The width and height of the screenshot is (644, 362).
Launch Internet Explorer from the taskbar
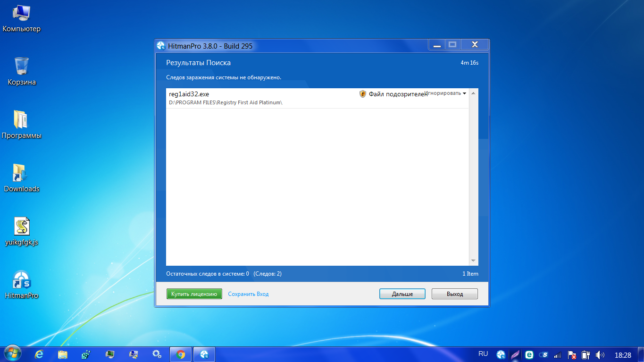[x=39, y=354]
